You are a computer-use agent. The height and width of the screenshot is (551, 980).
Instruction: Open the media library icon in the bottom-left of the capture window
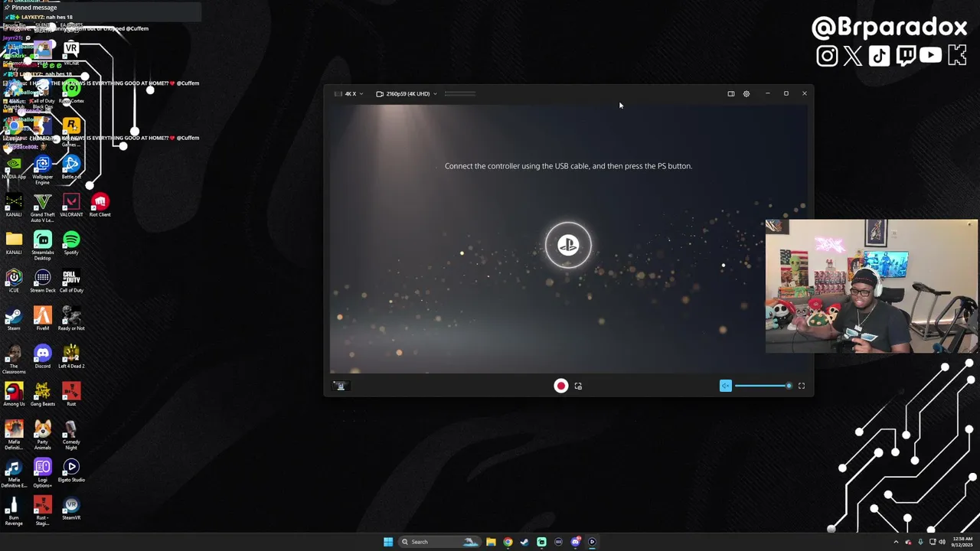pyautogui.click(x=341, y=386)
